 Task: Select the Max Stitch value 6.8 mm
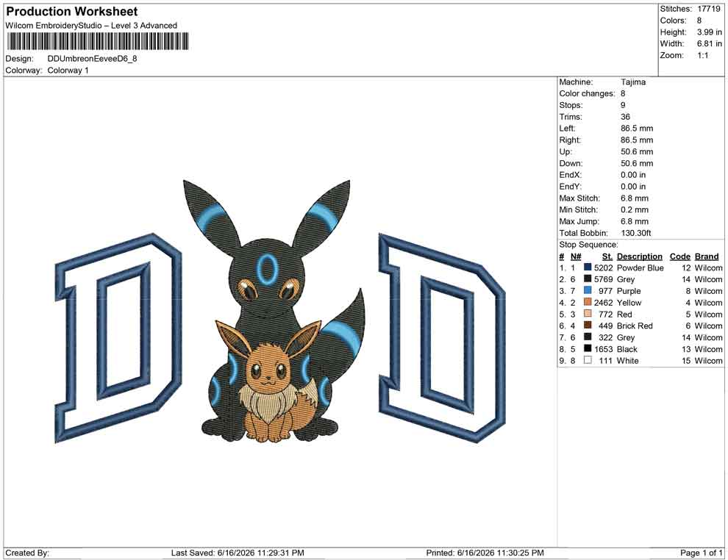pos(635,198)
